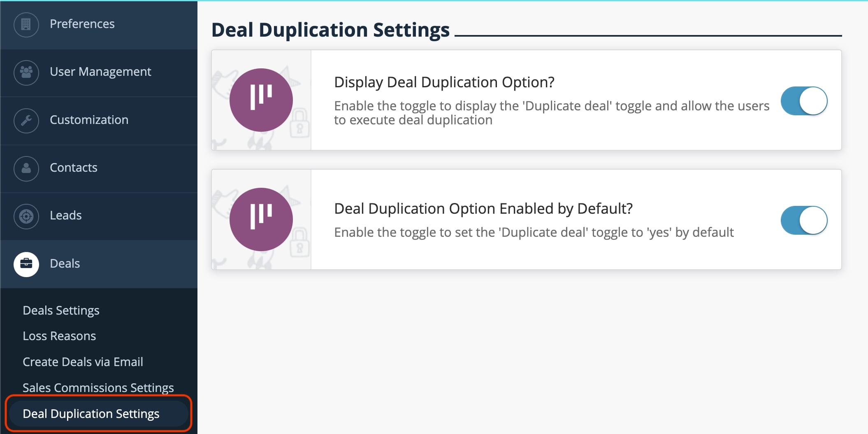Open Create Deals via Email
The height and width of the screenshot is (434, 868).
pos(83,362)
